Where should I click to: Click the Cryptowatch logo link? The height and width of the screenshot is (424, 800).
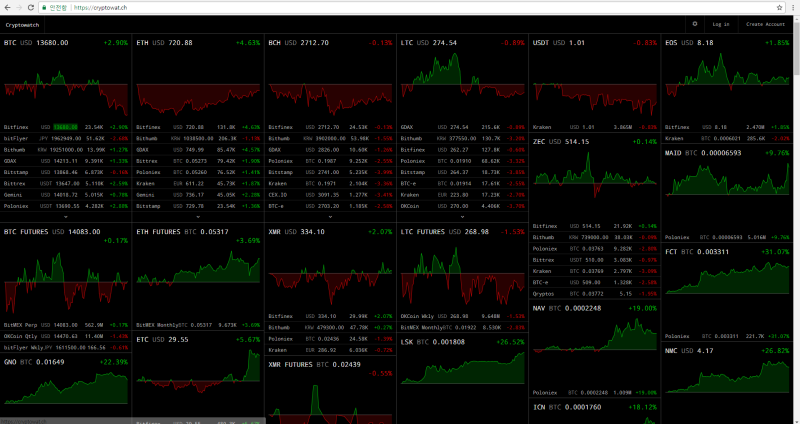tap(22, 24)
